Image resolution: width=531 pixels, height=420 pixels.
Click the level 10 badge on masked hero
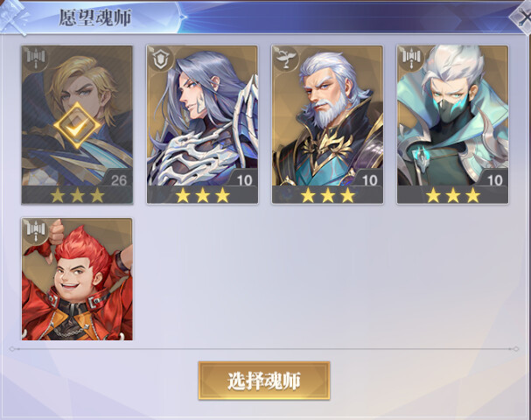click(x=493, y=178)
